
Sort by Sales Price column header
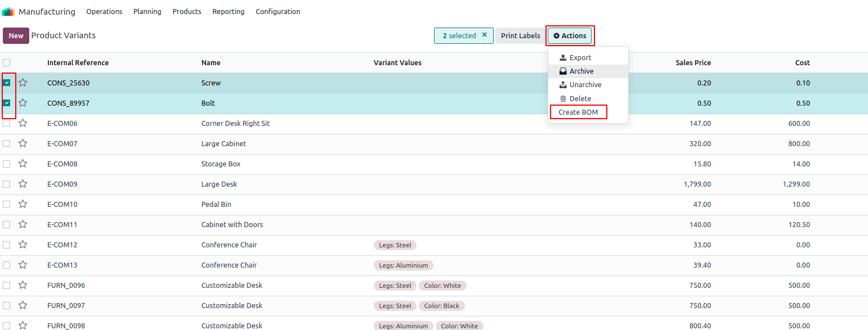tap(693, 62)
